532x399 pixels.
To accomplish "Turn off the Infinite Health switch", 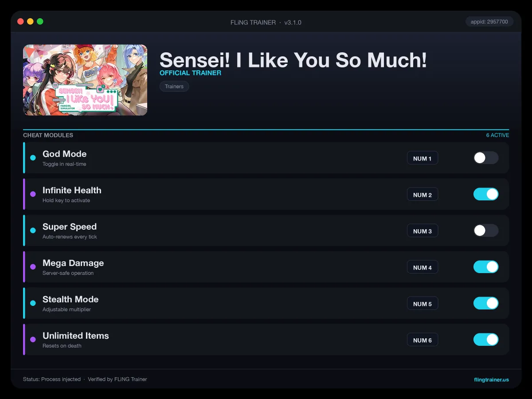I will (x=486, y=194).
